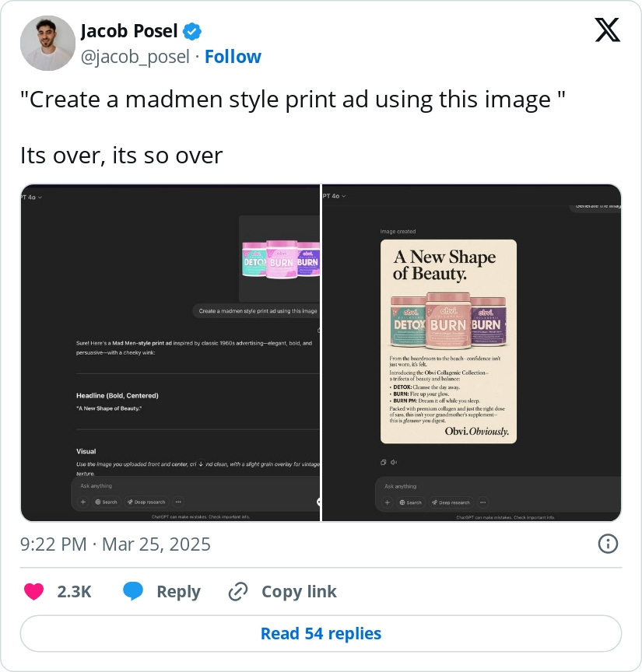Open the 4o model dropdown on left
This screenshot has height=672, width=642.
click(x=32, y=197)
